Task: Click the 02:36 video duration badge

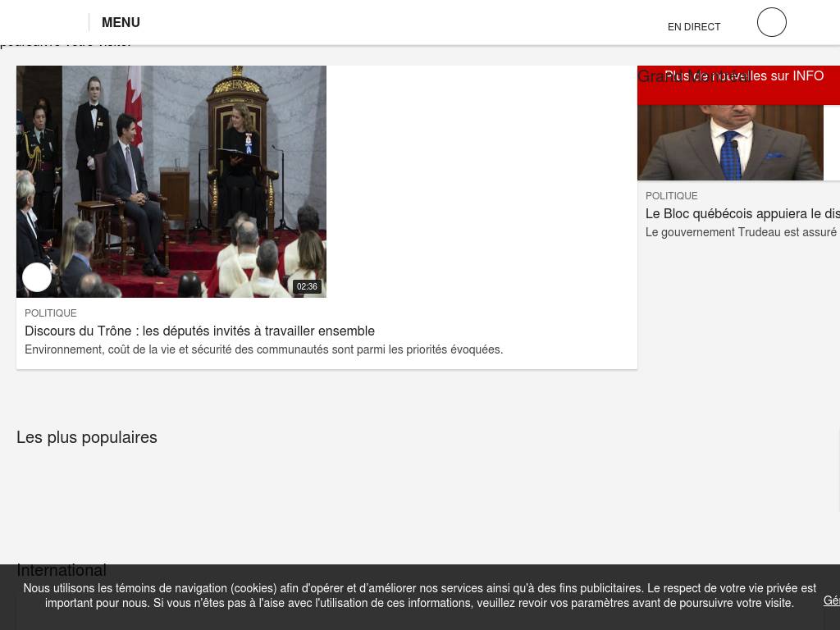Action: coord(307,286)
